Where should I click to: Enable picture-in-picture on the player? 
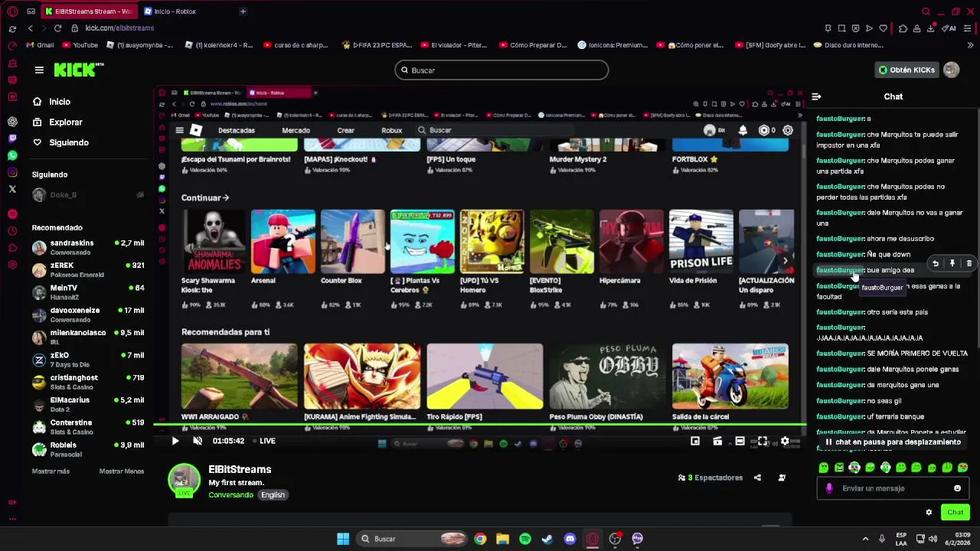695,442
